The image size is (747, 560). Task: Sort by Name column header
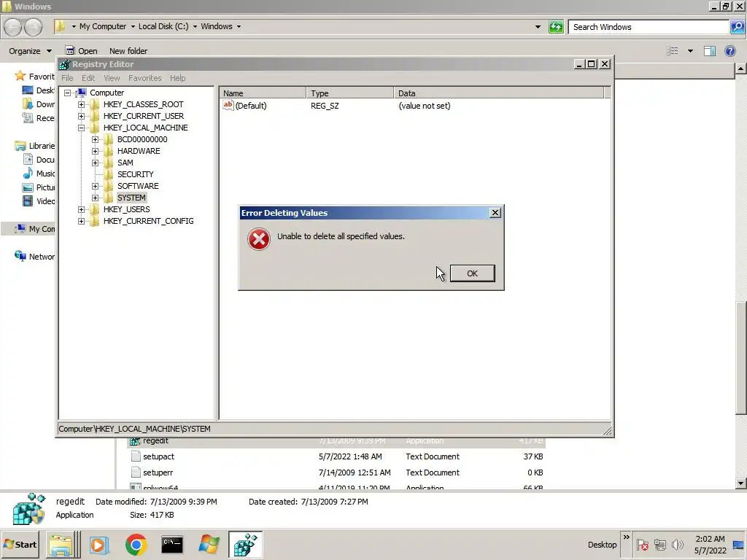click(263, 93)
